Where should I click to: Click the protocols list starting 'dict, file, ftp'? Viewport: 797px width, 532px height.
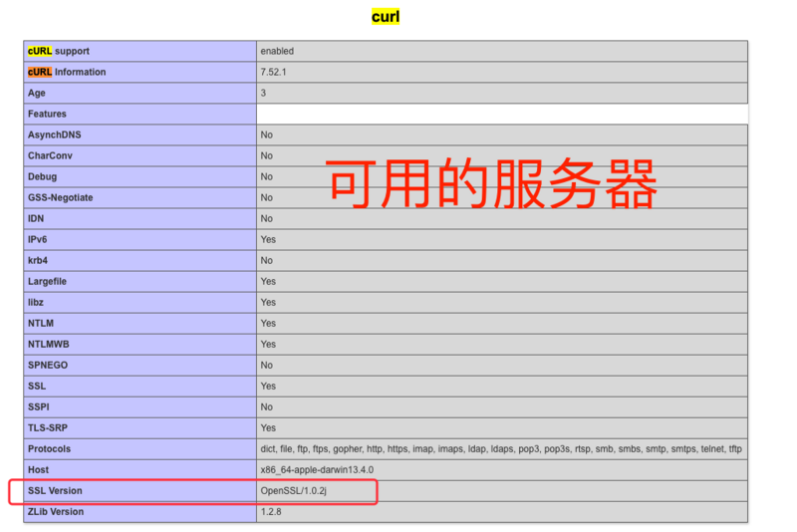pyautogui.click(x=501, y=449)
